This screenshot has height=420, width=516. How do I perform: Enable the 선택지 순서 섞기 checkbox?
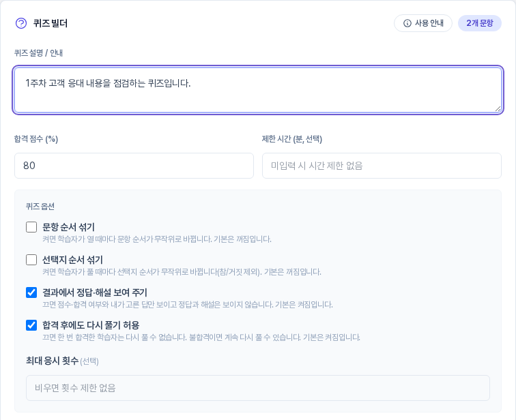31,260
